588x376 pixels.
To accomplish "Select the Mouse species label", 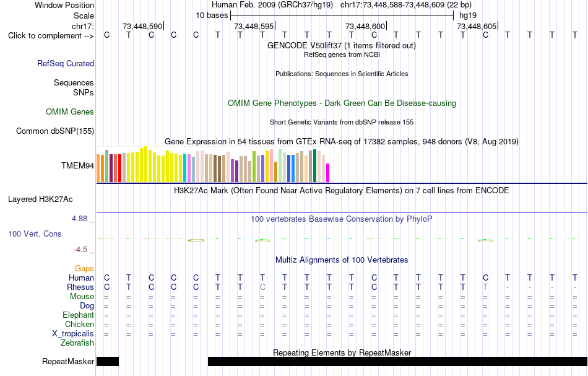I will 82,297.
